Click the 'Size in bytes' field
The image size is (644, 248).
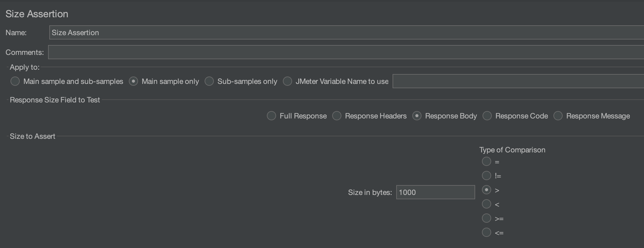click(x=435, y=192)
